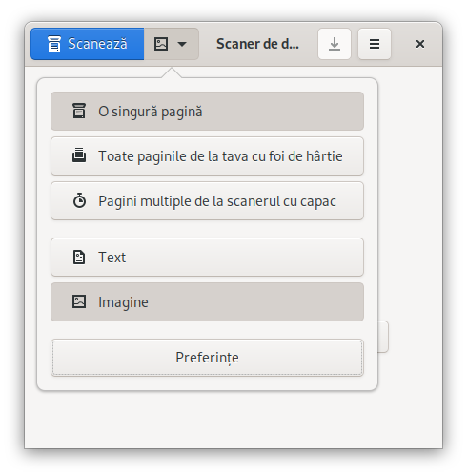Select O singură pagină option
Viewport: 467px width, 476px height.
click(207, 112)
